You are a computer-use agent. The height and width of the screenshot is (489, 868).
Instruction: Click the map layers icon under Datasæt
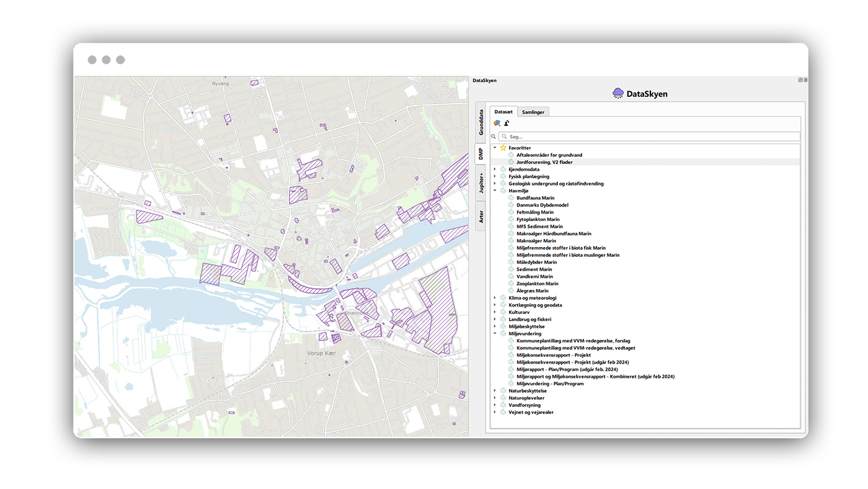(497, 123)
